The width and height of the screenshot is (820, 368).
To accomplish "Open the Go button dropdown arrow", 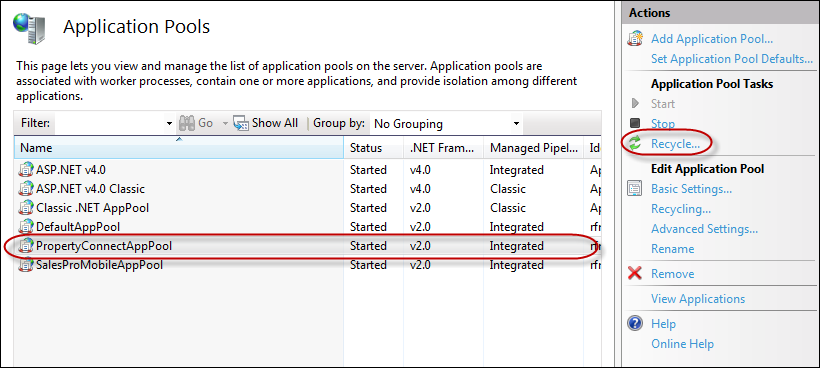I will 225,124.
